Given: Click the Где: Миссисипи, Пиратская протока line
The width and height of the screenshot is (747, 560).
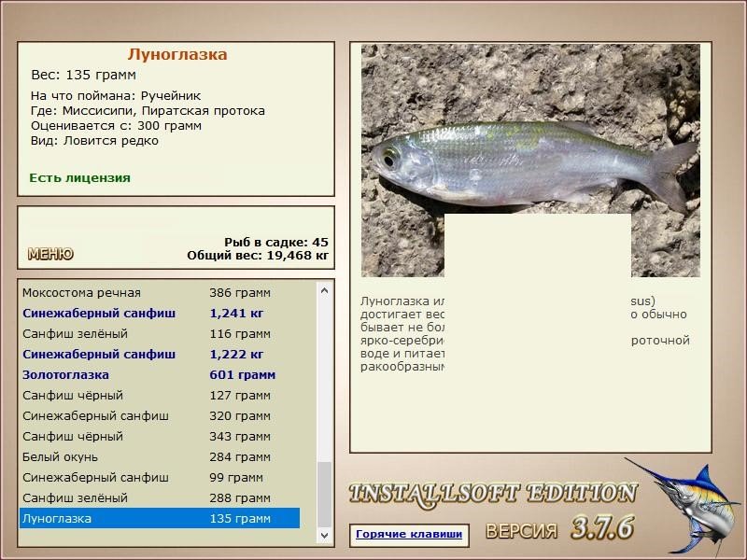Looking at the screenshot, I should pos(148,111).
